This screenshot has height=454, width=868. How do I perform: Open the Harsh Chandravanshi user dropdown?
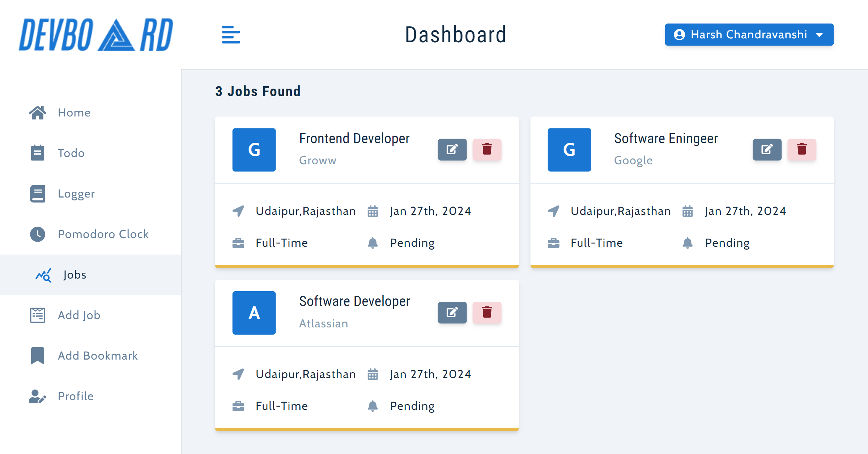749,35
